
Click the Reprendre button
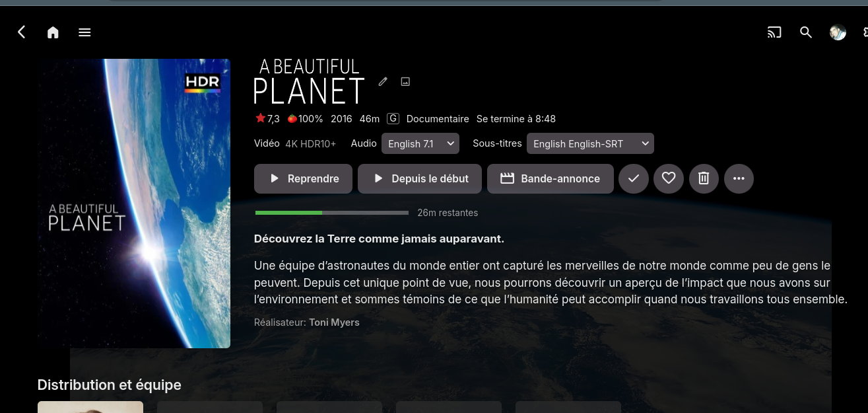(303, 178)
